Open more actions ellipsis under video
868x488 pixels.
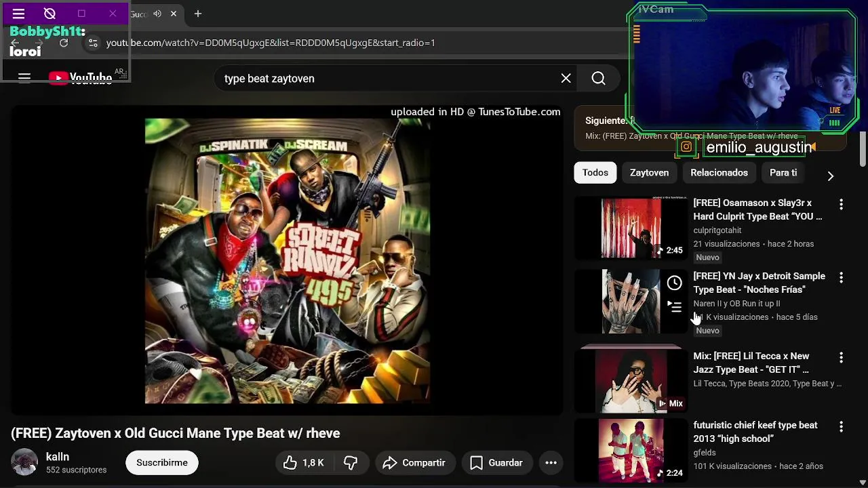[551, 463]
